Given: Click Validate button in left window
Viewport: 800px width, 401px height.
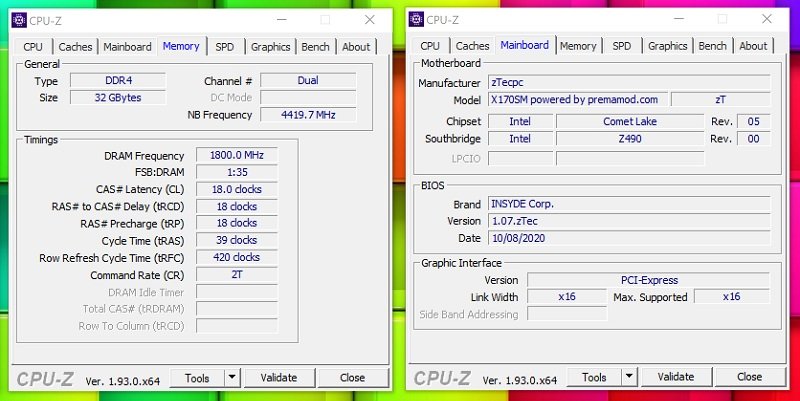Looking at the screenshot, I should pyautogui.click(x=279, y=378).
